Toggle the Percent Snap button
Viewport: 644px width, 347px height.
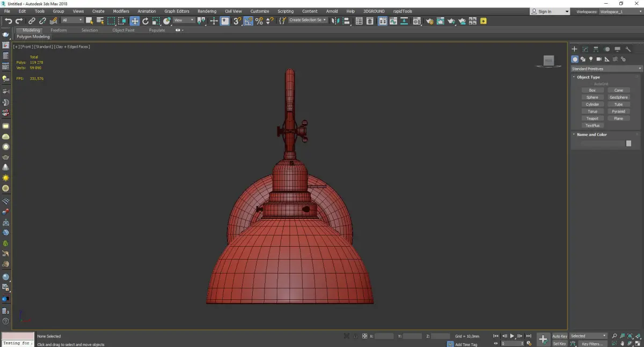[259, 21]
